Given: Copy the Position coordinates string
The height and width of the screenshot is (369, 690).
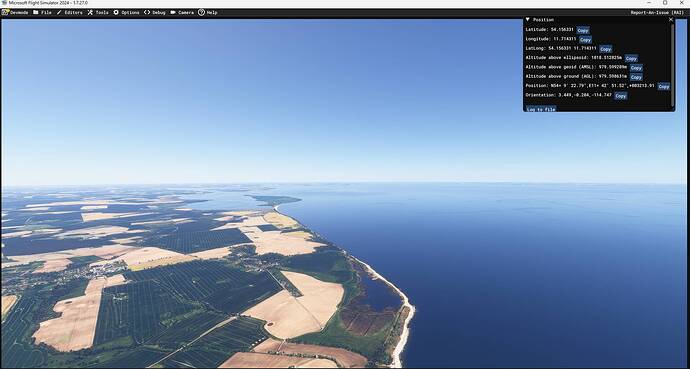Looking at the screenshot, I should 664,87.
